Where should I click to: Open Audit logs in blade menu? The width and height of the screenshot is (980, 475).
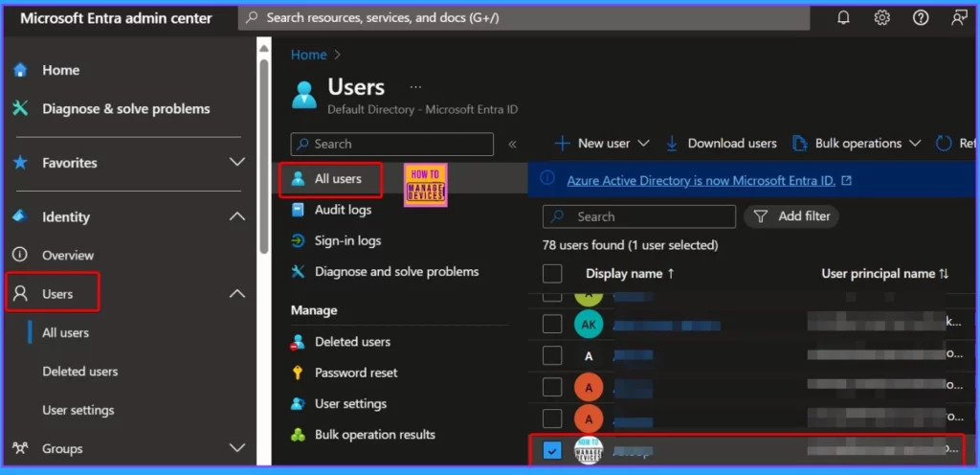[344, 210]
